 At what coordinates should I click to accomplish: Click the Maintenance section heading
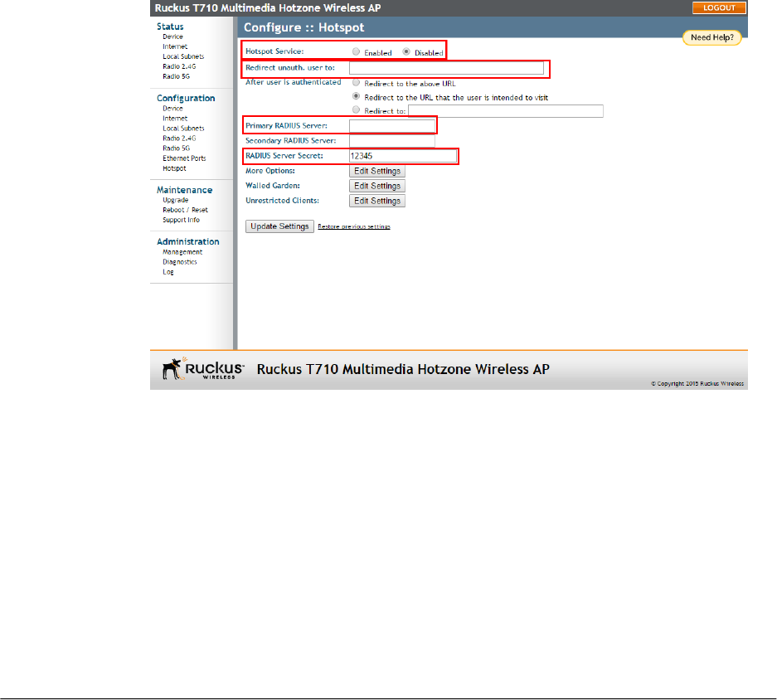click(x=184, y=190)
